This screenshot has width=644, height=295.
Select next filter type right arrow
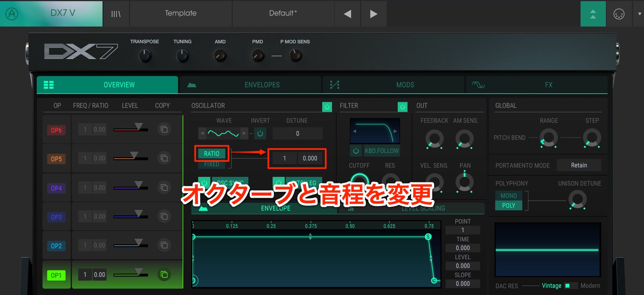[395, 131]
